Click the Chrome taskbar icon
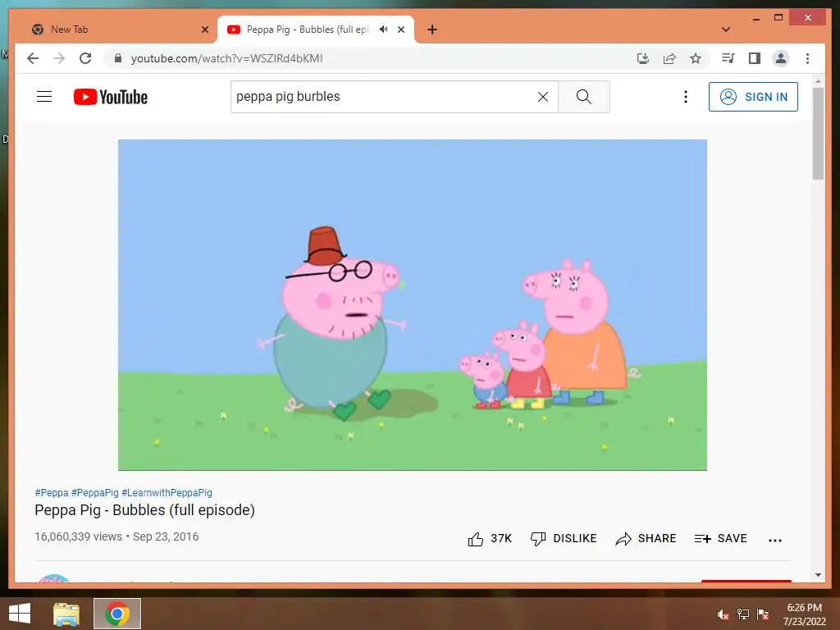840x630 pixels. [117, 614]
